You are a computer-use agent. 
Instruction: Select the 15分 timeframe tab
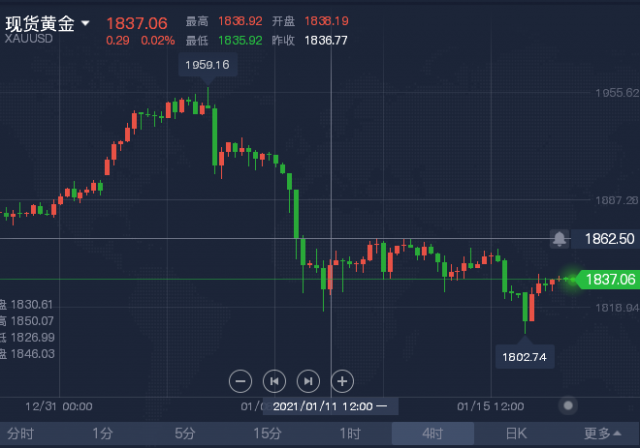coord(267,433)
